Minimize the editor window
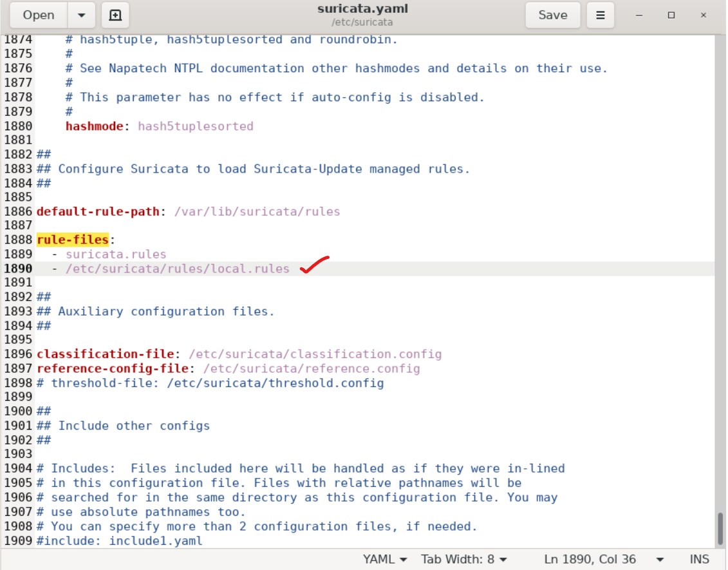Viewport: 728px width, 570px height. click(x=639, y=15)
